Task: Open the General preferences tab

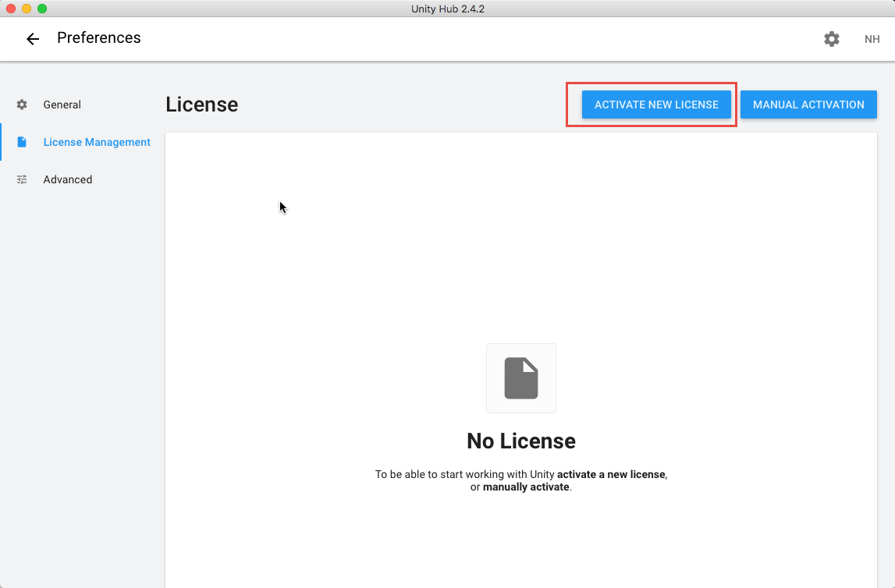Action: [62, 104]
